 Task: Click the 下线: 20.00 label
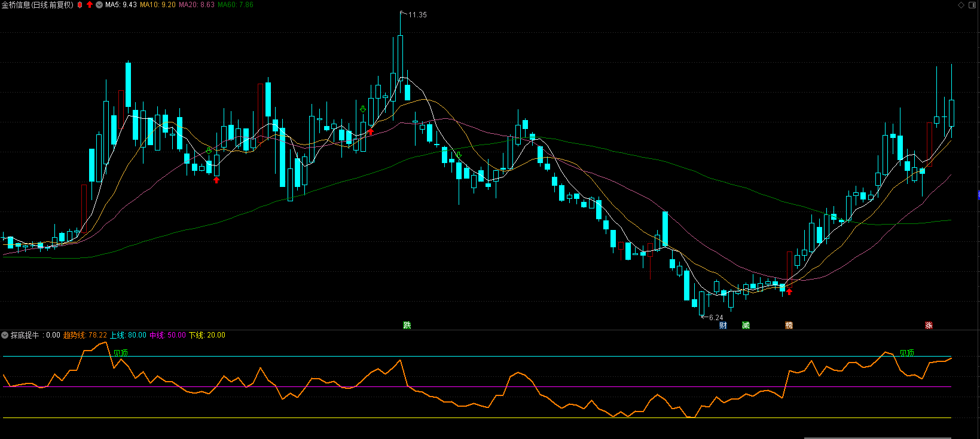tap(207, 335)
